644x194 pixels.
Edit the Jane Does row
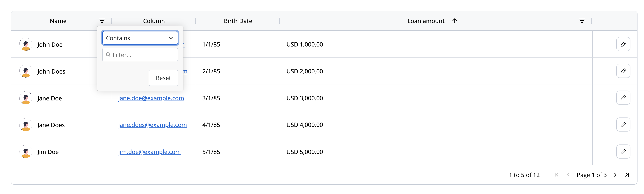click(623, 124)
